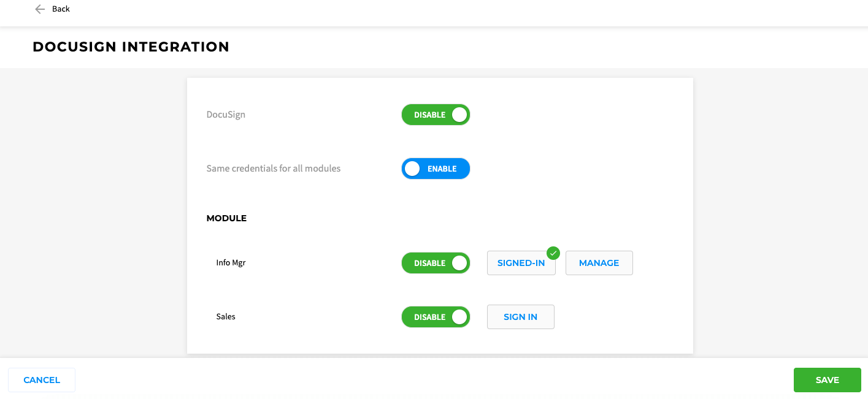This screenshot has height=399, width=868.
Task: Click the green checkmark badge on Signed-In
Action: (x=553, y=253)
